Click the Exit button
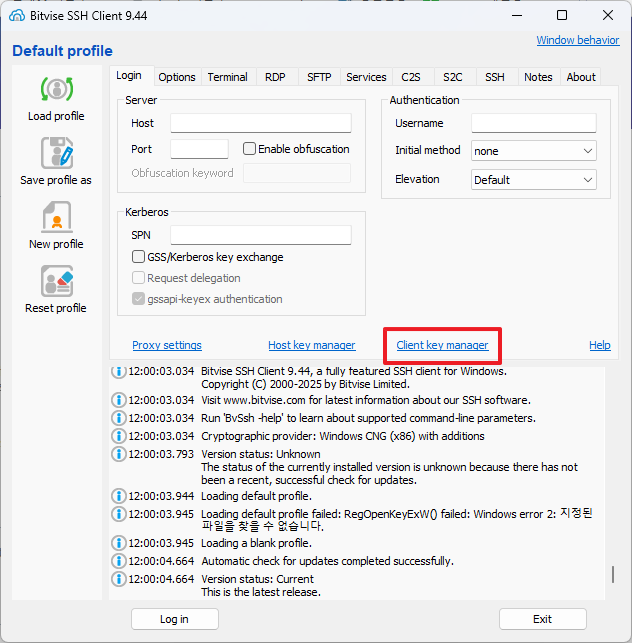Screen dimensions: 632x643 543,619
